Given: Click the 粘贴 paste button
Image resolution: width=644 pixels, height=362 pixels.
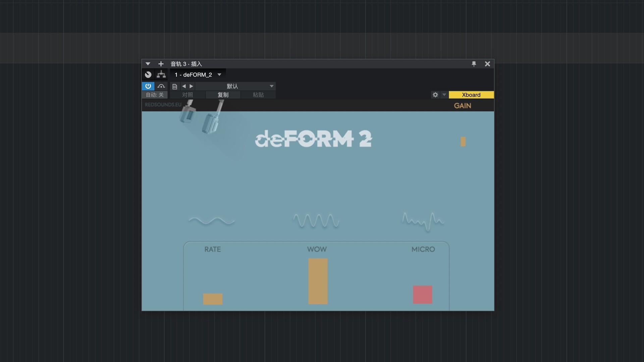Looking at the screenshot, I should (258, 95).
